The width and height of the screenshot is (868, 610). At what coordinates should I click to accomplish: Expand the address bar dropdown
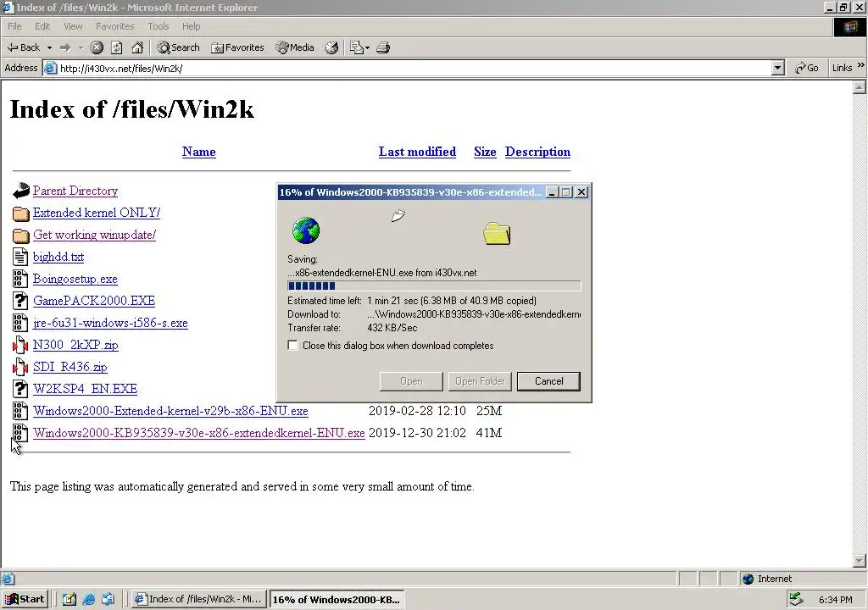(x=778, y=68)
